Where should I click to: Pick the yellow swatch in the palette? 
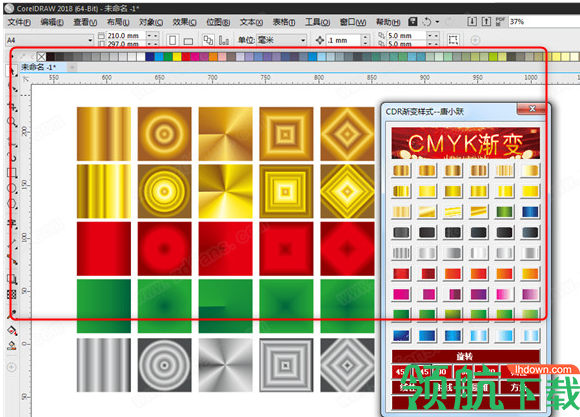coord(177,57)
